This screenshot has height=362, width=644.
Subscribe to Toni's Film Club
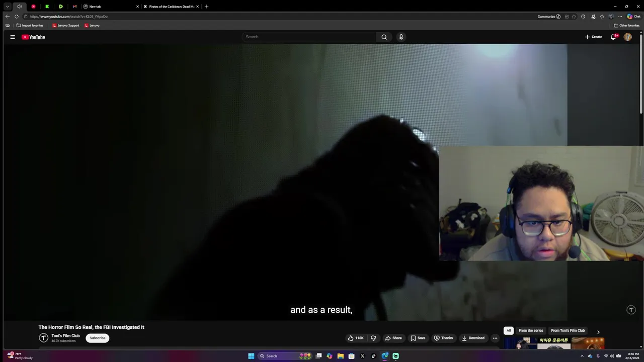pos(98,338)
